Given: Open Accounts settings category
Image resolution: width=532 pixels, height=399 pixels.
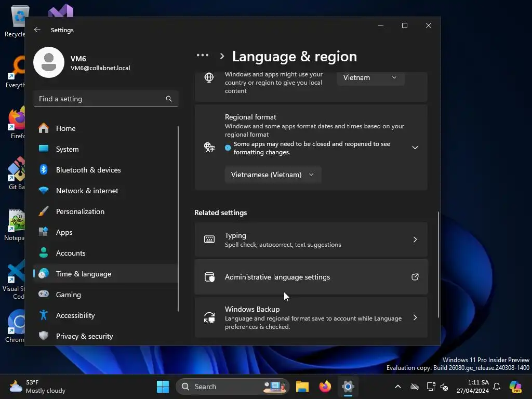Looking at the screenshot, I should pos(105,253).
